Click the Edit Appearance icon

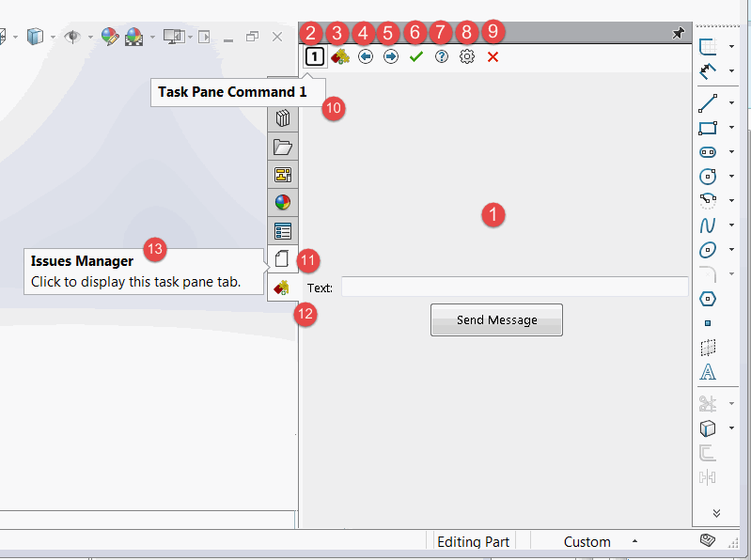110,37
